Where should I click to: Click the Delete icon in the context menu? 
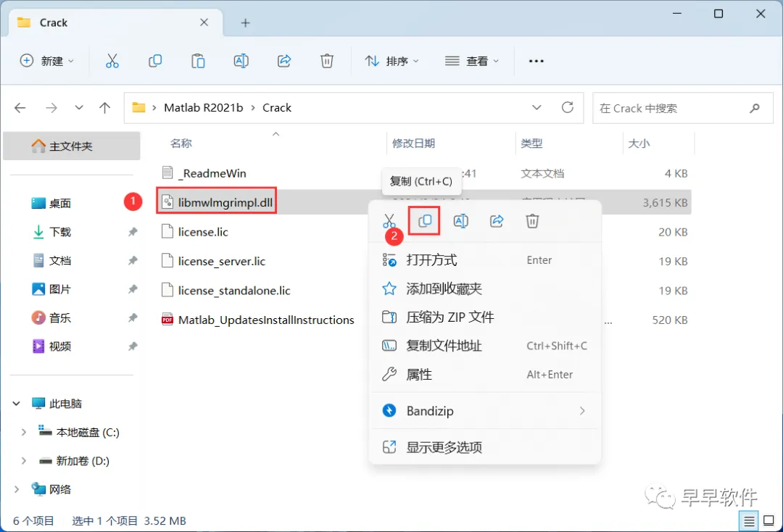[532, 220]
